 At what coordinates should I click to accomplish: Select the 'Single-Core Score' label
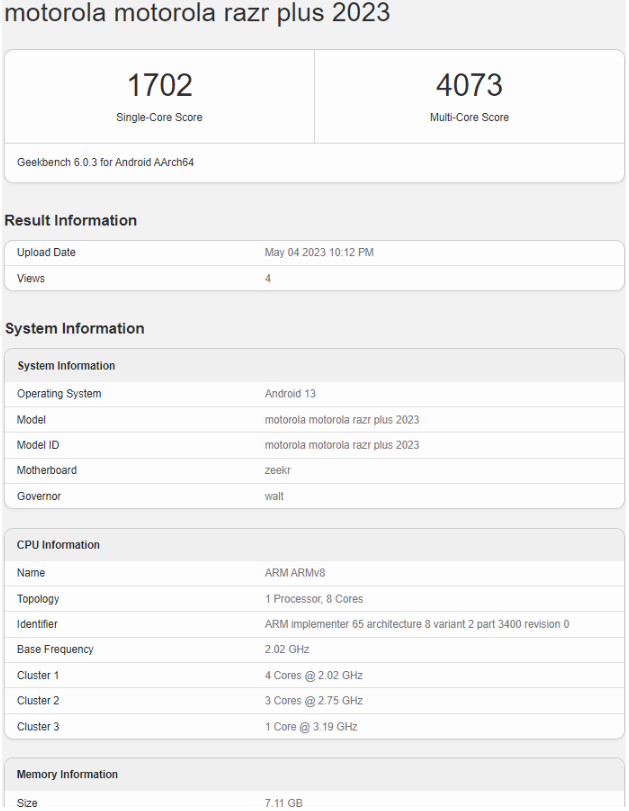pos(159,118)
